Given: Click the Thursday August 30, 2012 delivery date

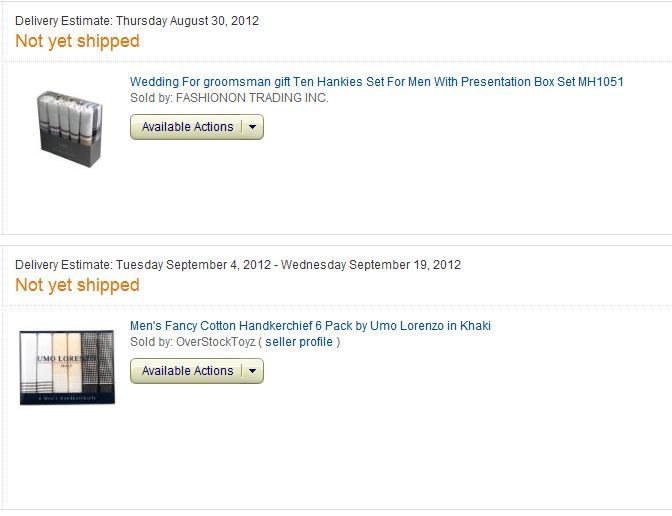Looking at the screenshot, I should tap(187, 21).
